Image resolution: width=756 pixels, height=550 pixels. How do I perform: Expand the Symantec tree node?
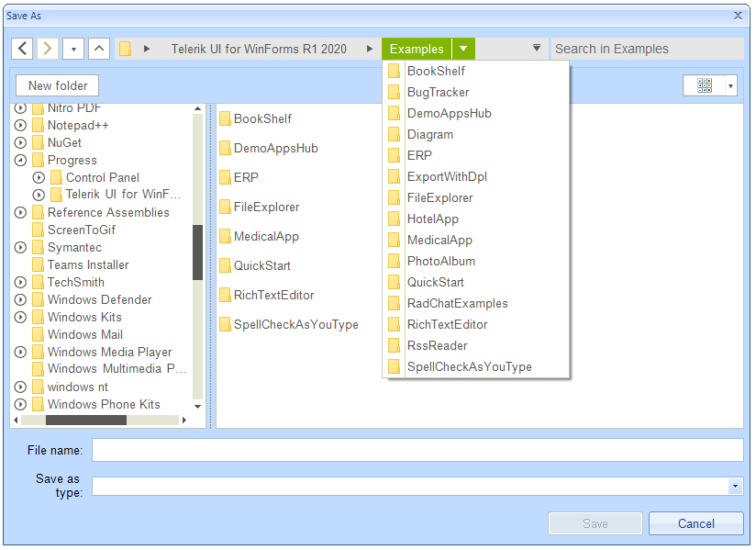coord(19,247)
